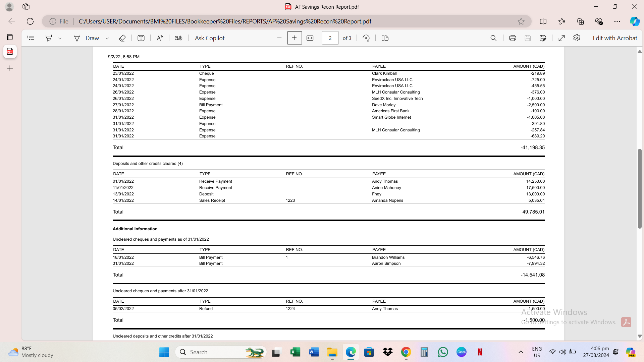Click the Save as icon
Screen dimensions: 644x362
point(543,38)
